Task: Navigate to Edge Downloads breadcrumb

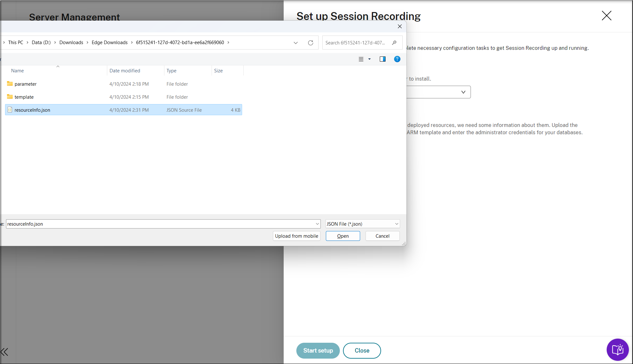Action: coord(109,43)
